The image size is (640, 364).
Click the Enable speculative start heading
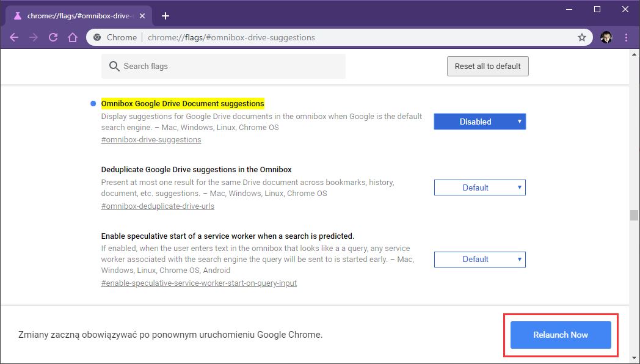(228, 236)
